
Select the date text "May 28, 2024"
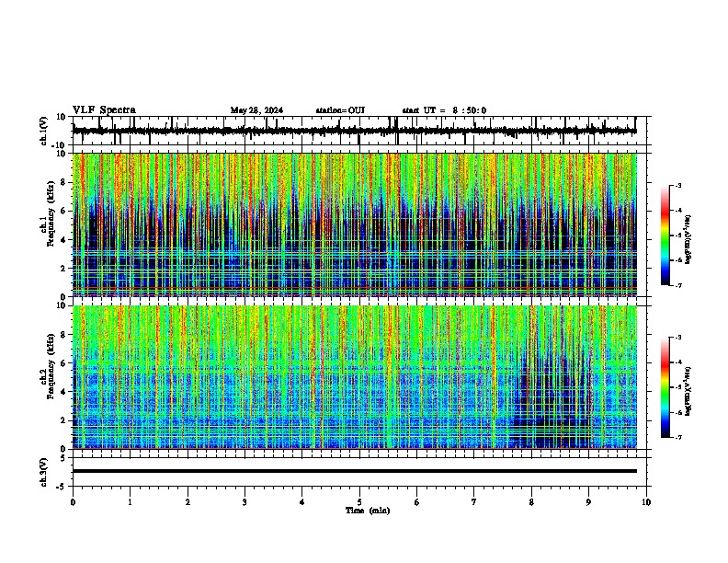coord(256,110)
